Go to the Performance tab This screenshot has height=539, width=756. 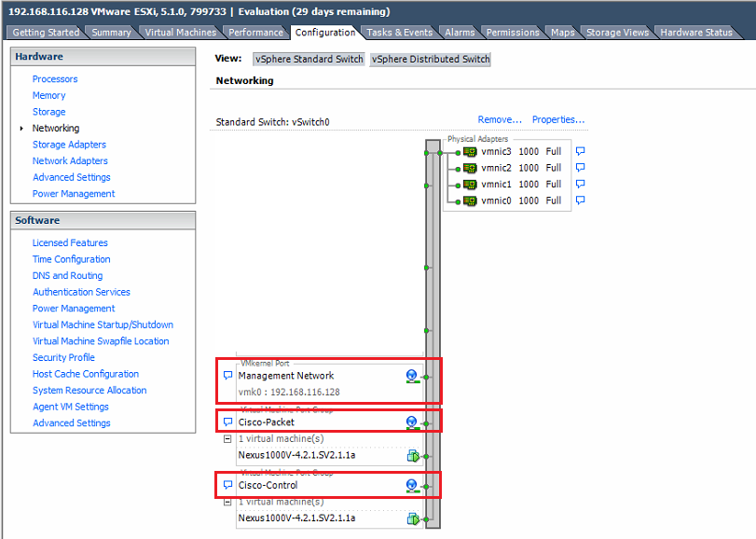[x=255, y=33]
